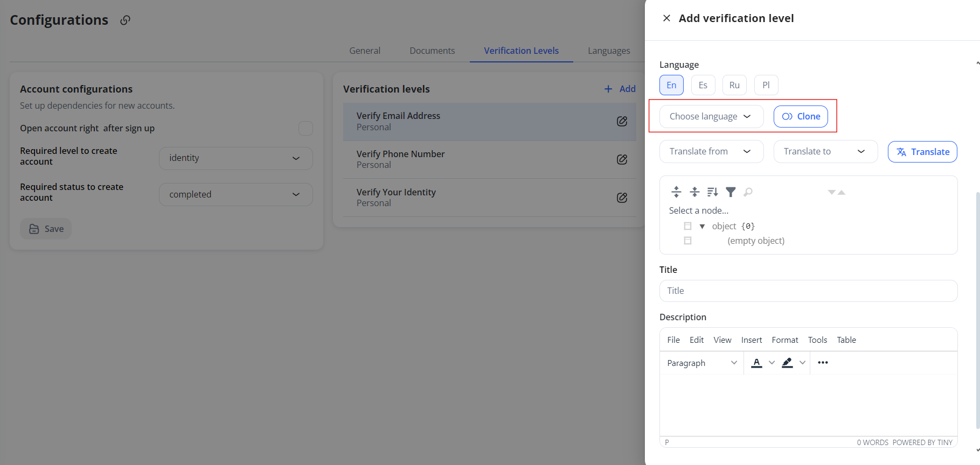
Task: Open the Translate from dropdown
Action: pyautogui.click(x=711, y=151)
